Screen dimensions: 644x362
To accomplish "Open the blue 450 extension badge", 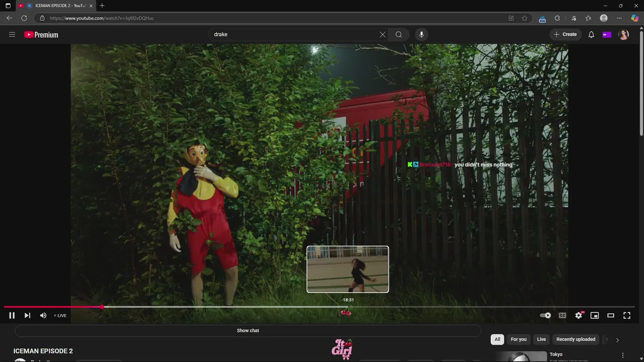I will 542,19.
